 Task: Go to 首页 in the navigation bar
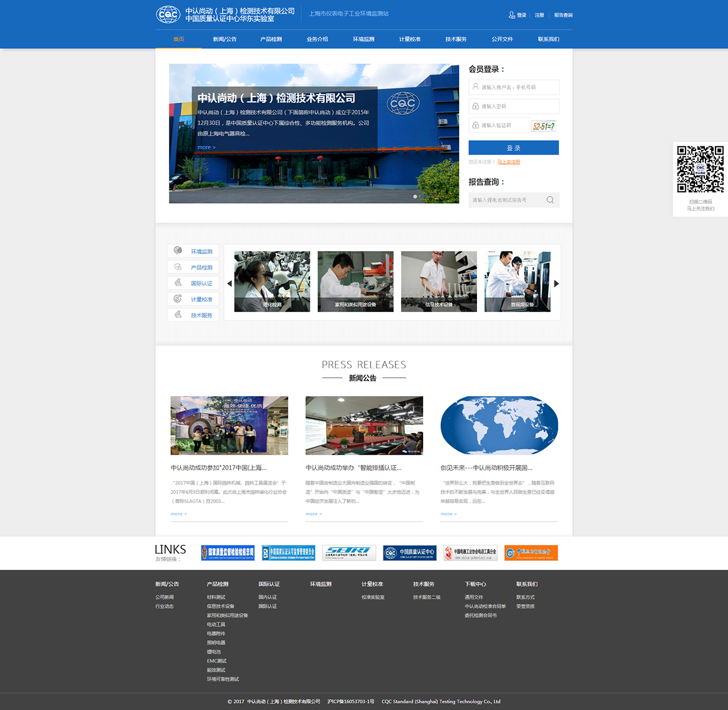[179, 39]
